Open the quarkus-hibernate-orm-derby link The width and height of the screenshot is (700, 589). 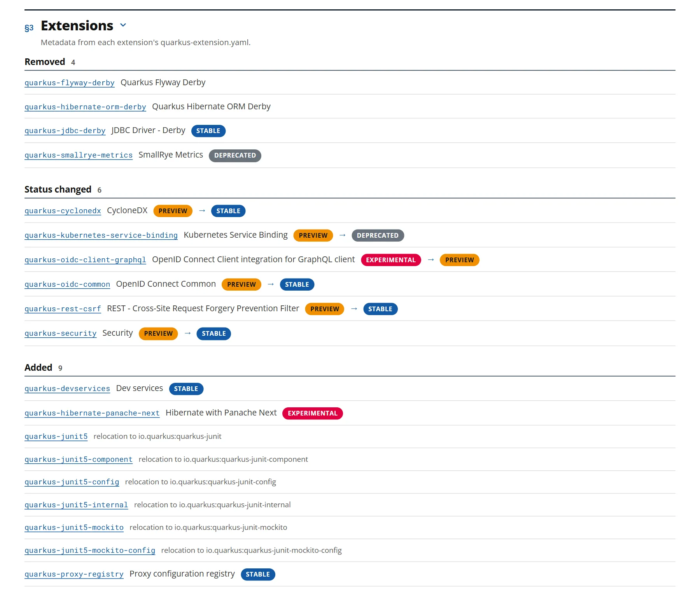(x=85, y=107)
